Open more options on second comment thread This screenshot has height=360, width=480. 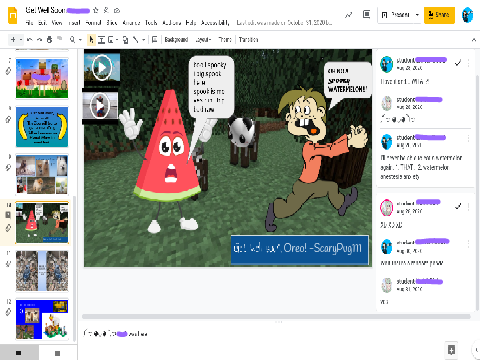468,207
